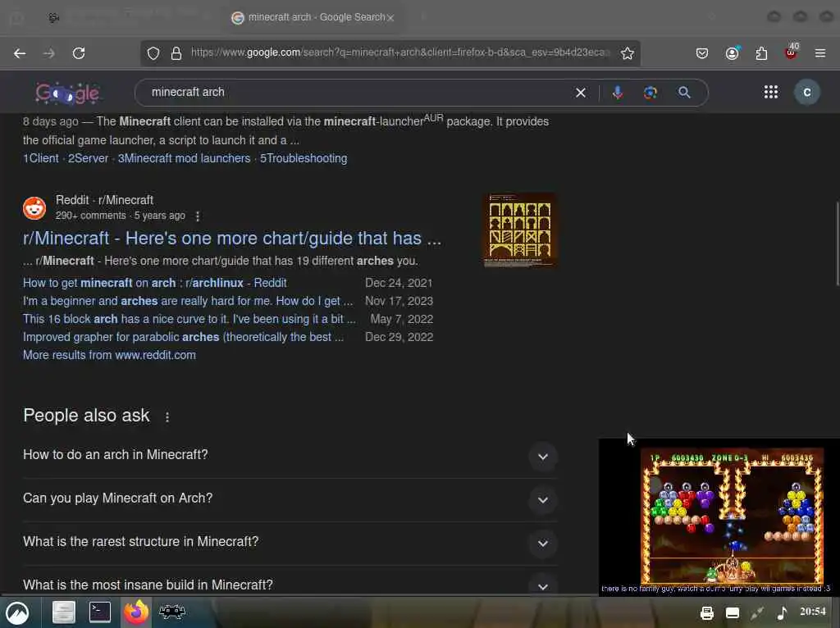Screen dimensions: 840x628
Task: Open People also ask options menu
Action: pos(167,417)
